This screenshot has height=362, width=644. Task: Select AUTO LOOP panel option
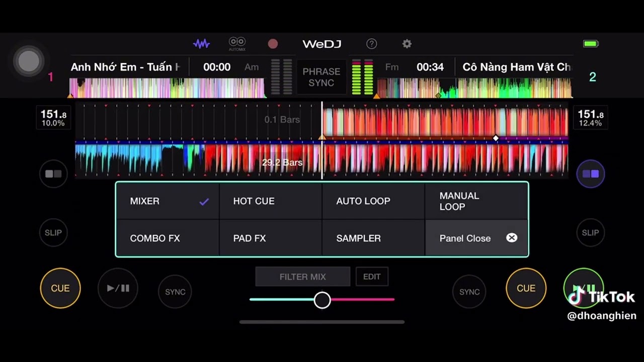pyautogui.click(x=374, y=201)
